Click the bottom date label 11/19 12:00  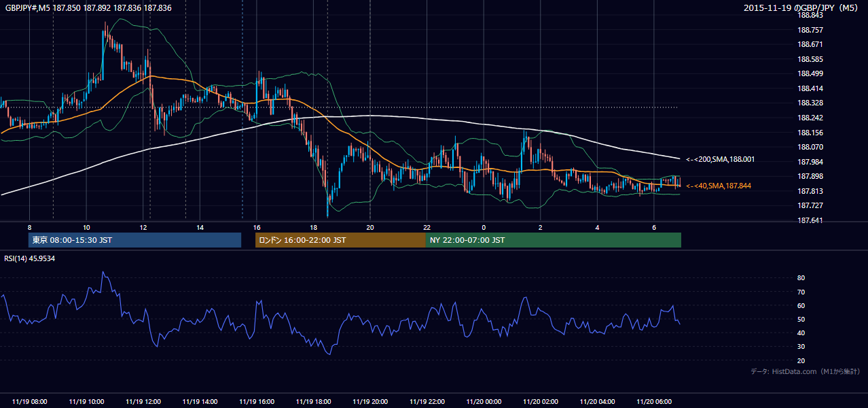click(143, 402)
